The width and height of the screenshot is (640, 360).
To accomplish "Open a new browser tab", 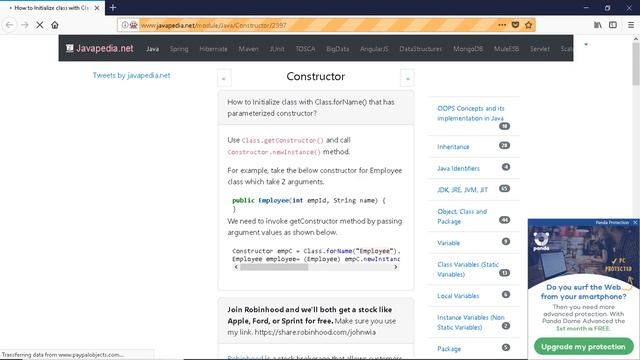I will click(x=113, y=7).
